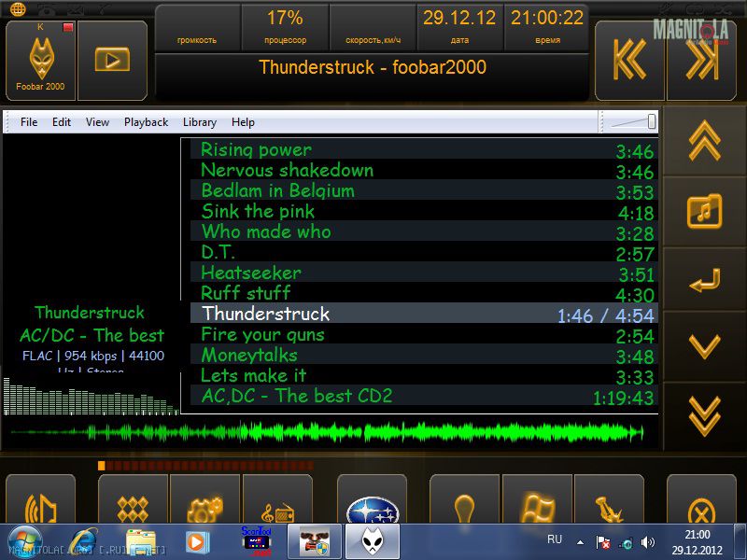Open the Playback menu
The width and height of the screenshot is (747, 560).
click(x=147, y=122)
